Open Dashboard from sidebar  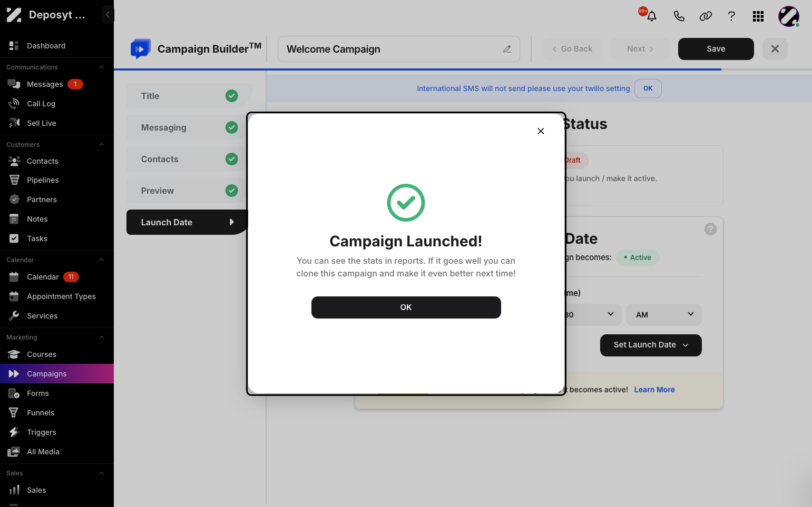57,46
